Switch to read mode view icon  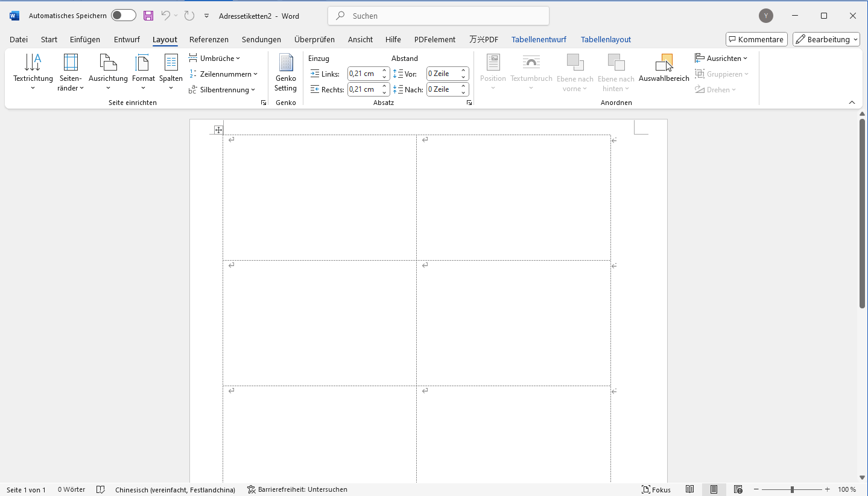pyautogui.click(x=690, y=489)
